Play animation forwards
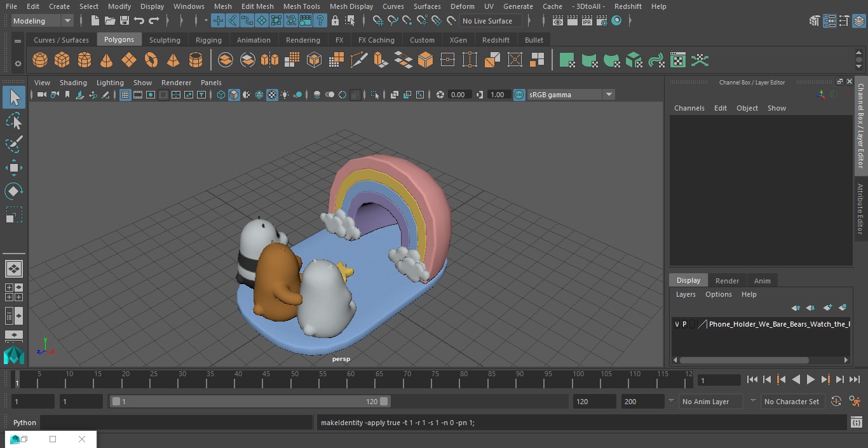868x448 pixels. tap(811, 379)
